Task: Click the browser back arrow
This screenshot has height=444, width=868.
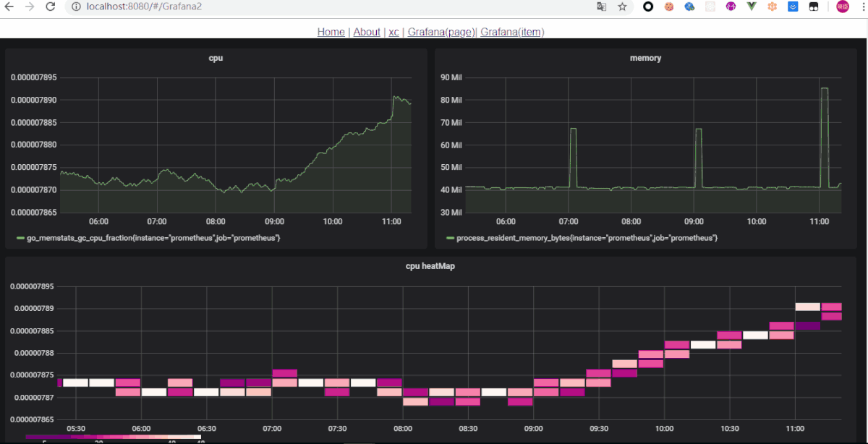Action: (x=9, y=7)
